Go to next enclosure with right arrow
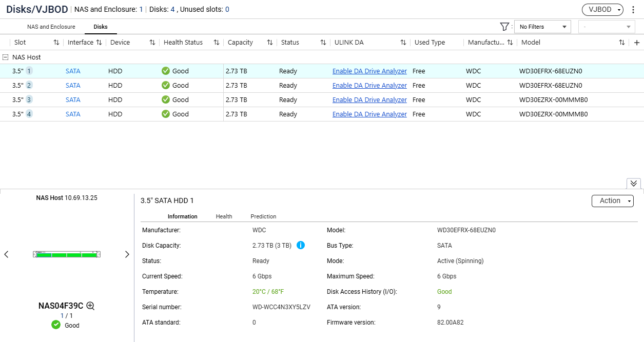644x342 pixels. [127, 254]
